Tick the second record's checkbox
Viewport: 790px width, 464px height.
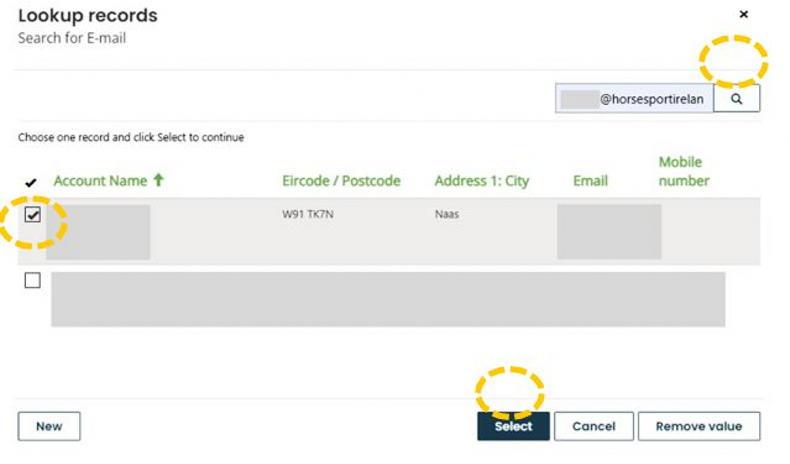point(32,281)
